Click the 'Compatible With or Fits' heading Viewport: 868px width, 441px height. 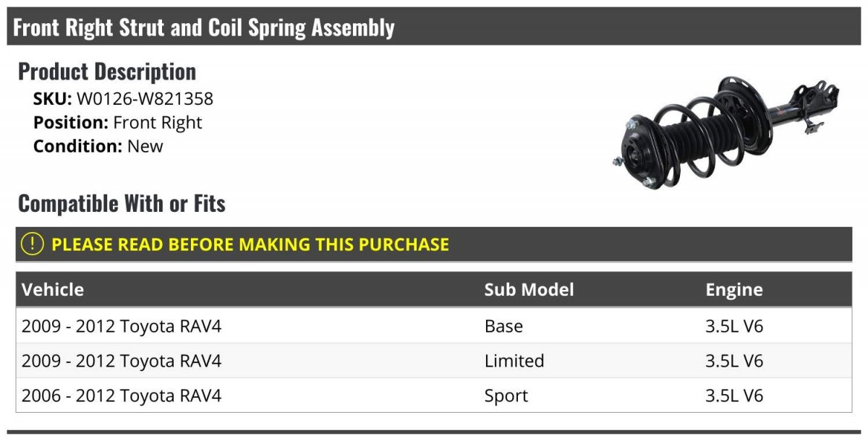(x=122, y=204)
